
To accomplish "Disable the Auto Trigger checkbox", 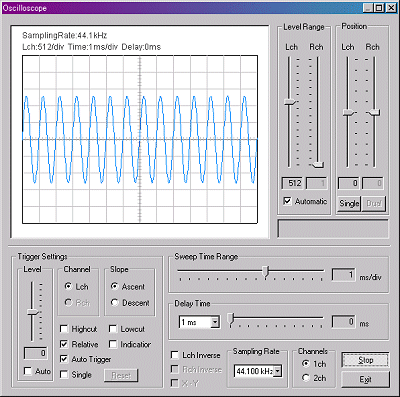I will 64,359.
